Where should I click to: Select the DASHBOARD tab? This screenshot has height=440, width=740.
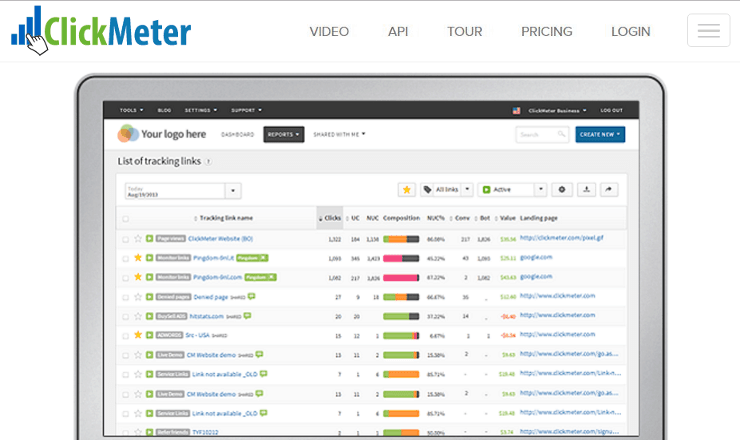tap(237, 135)
